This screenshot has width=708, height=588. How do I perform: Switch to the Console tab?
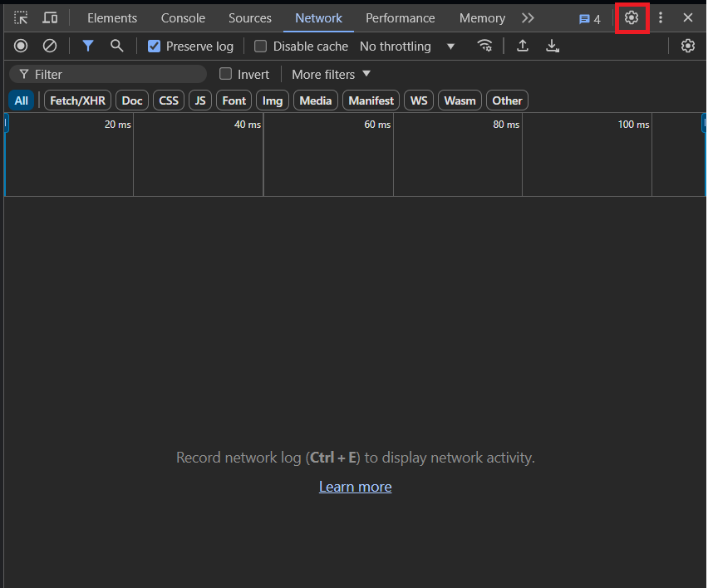pos(183,17)
